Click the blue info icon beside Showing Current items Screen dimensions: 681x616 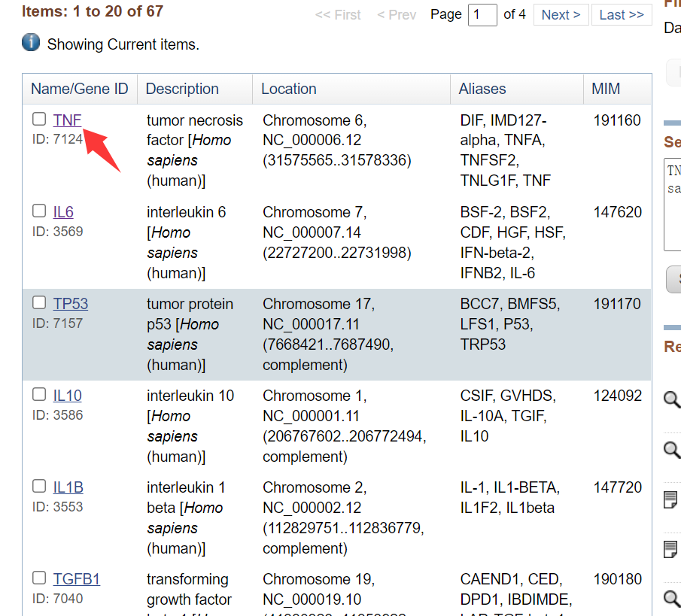pos(31,43)
